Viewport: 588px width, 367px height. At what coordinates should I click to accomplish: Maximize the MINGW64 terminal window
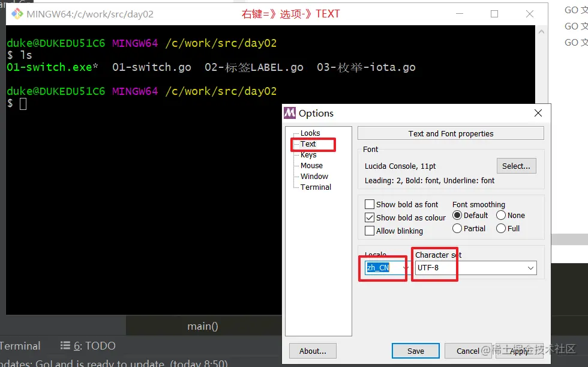(494, 14)
